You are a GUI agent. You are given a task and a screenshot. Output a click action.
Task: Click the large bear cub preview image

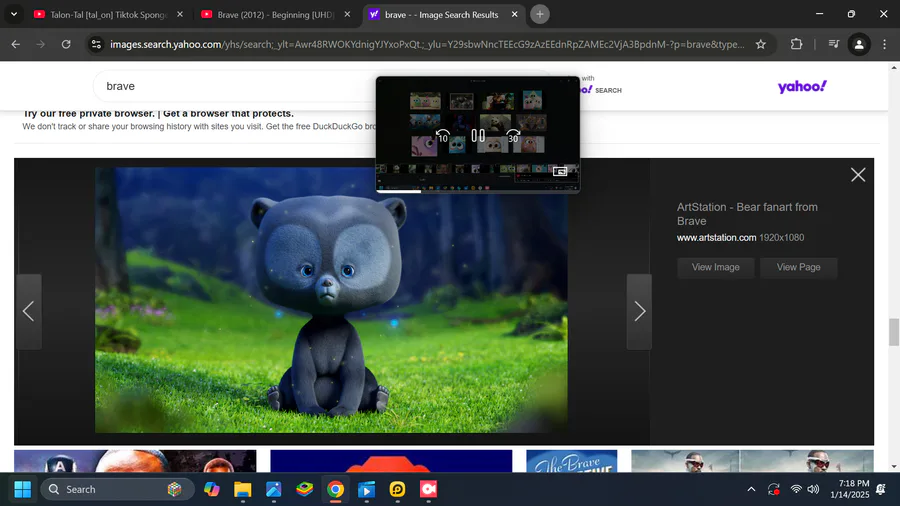point(331,300)
